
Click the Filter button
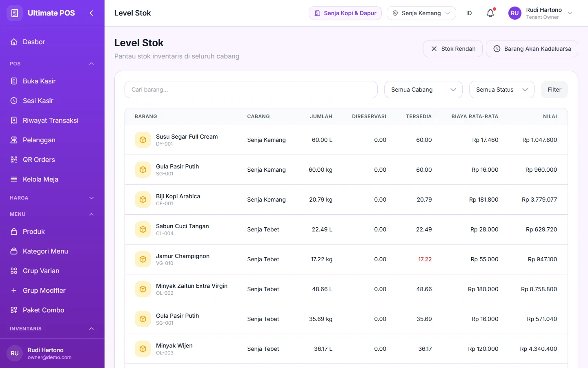554,90
